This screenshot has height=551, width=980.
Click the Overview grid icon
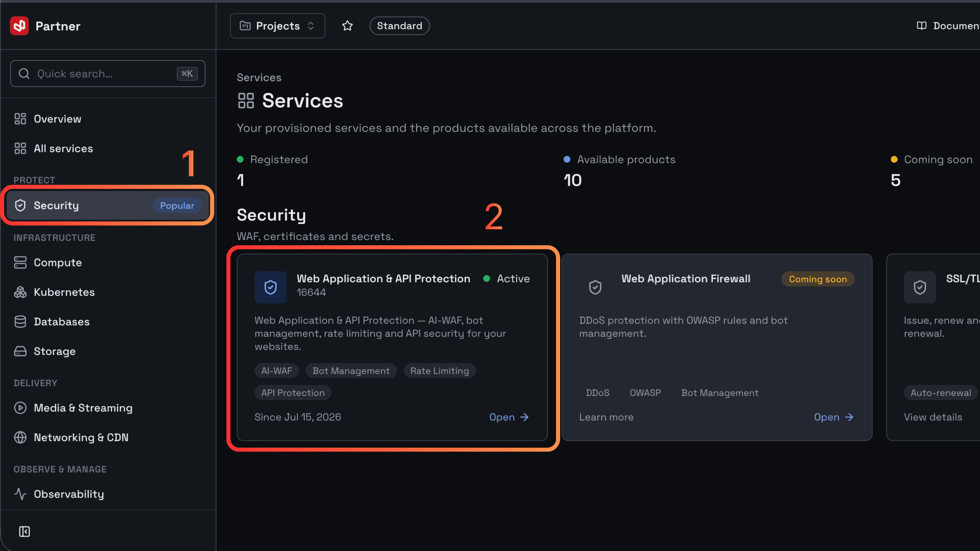point(20,119)
